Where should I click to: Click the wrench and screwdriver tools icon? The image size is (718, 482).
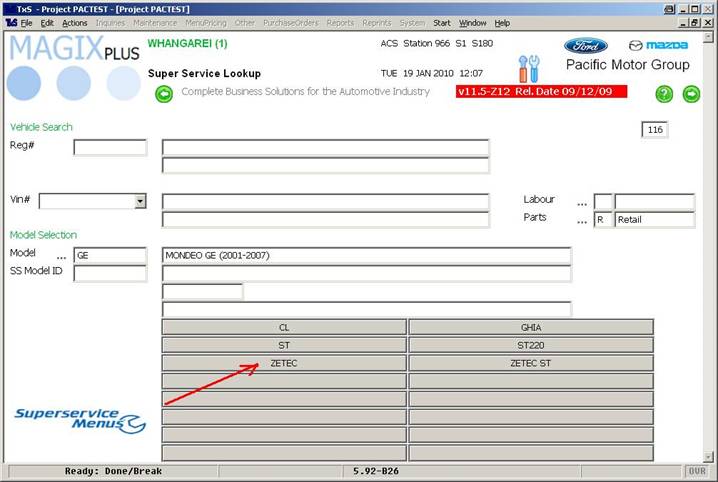click(528, 69)
